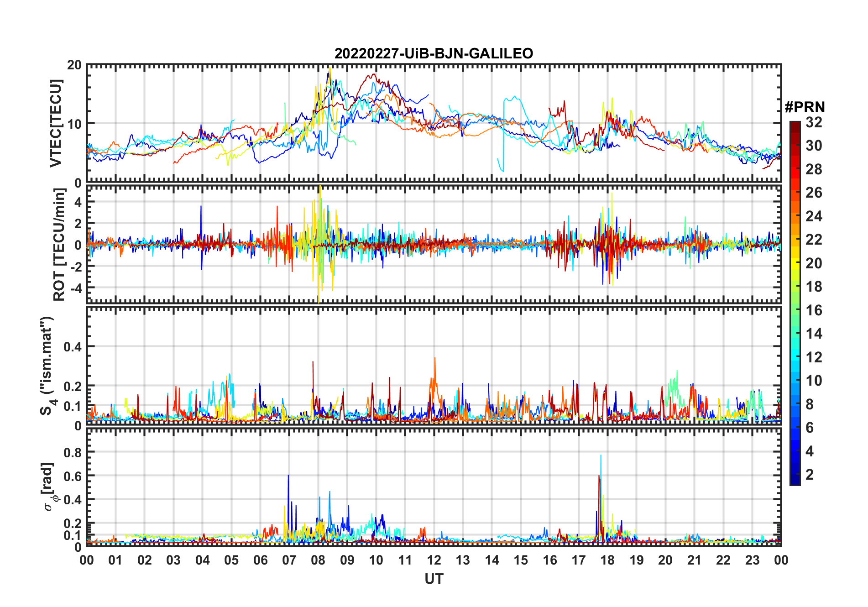Image resolution: width=868 pixels, height=607 pixels.
Task: Click inside the S4 scintillation plot panel
Action: pos(434,366)
